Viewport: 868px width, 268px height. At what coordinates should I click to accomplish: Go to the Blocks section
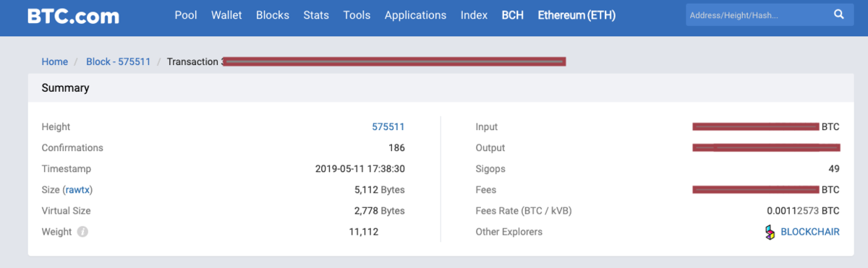point(273,15)
